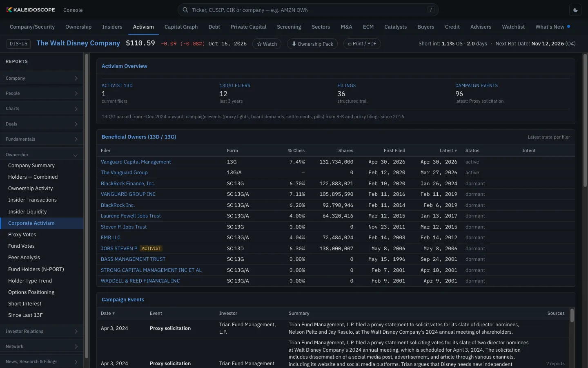588x368 pixels.
Task: Expand the Deals reports section
Action: 42,124
